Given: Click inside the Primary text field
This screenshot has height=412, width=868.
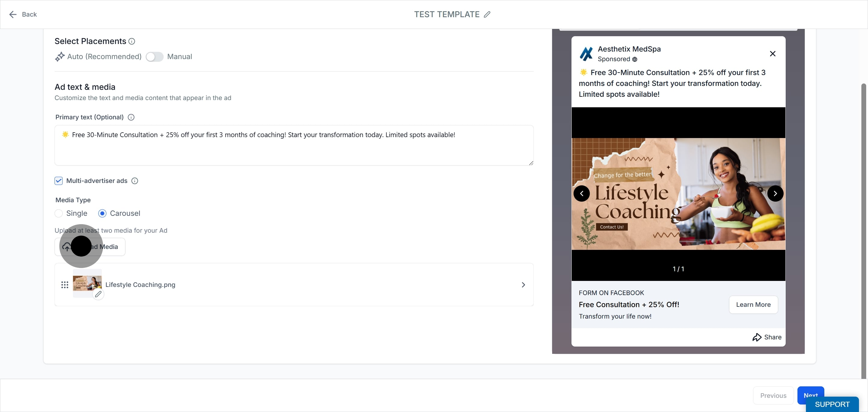Looking at the screenshot, I should [294, 145].
